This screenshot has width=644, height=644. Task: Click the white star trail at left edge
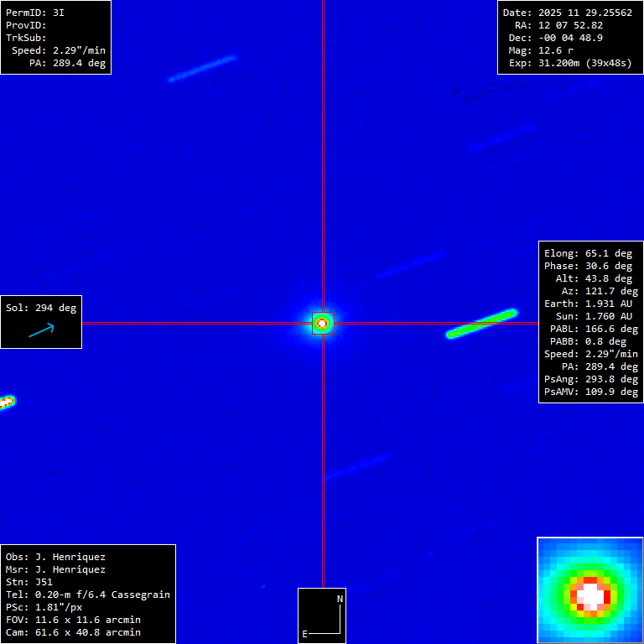click(x=7, y=402)
